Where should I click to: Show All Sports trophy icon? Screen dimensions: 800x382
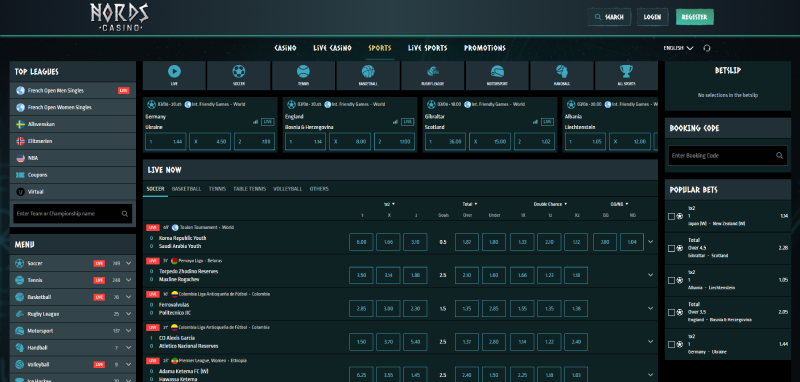(x=626, y=71)
